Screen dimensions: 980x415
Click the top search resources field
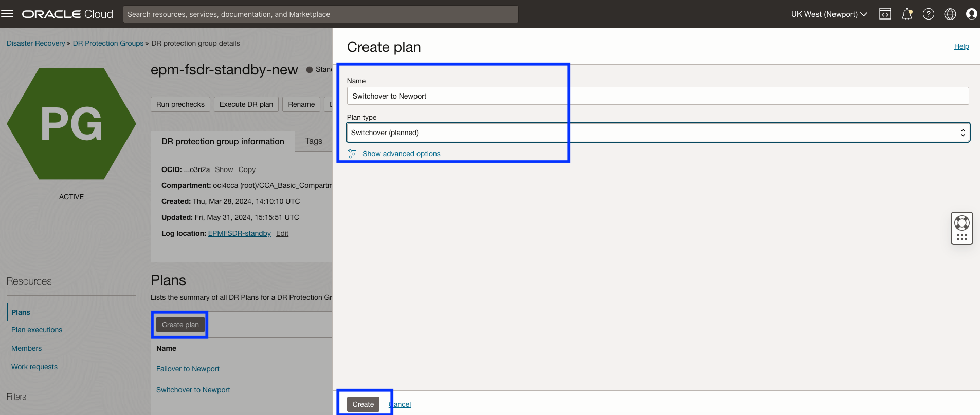(x=321, y=14)
